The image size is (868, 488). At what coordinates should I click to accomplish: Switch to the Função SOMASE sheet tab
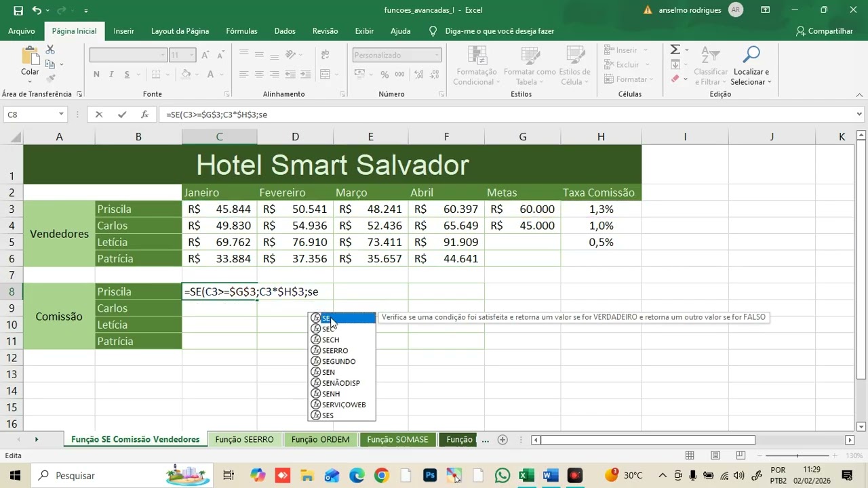397,439
